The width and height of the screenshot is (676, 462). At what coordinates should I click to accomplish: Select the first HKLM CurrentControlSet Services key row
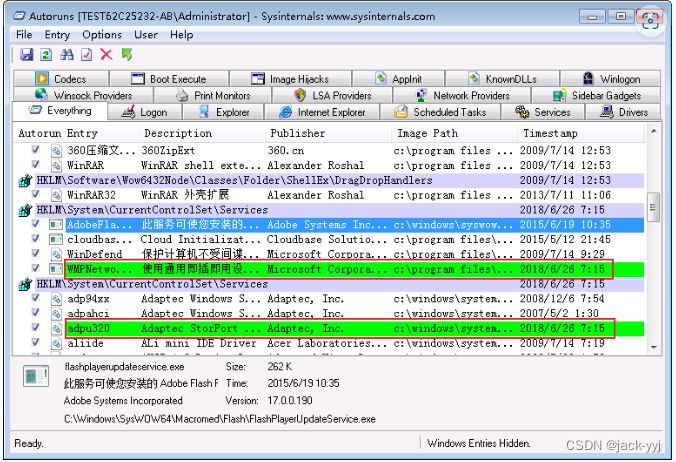(340, 210)
